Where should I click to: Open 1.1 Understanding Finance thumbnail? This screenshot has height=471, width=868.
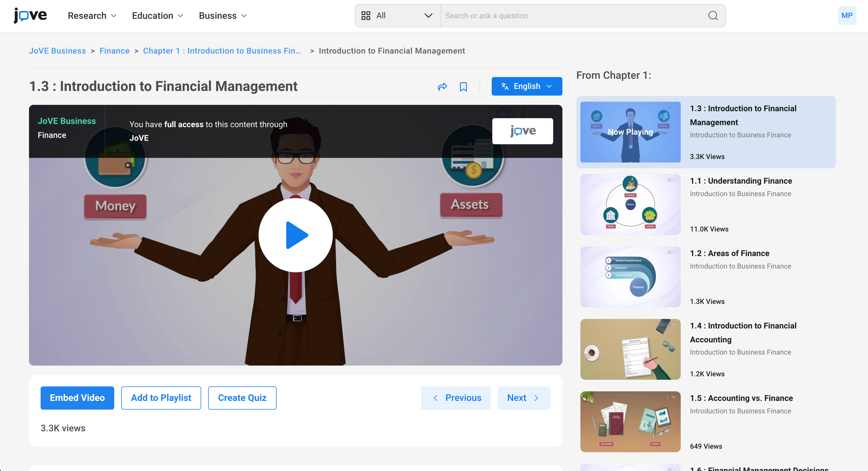coord(630,204)
